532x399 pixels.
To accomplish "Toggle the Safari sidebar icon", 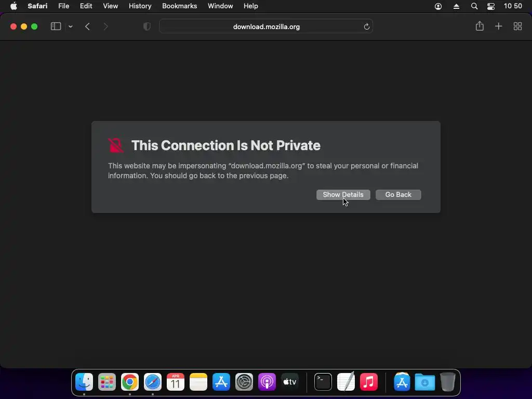I will 56,26.
